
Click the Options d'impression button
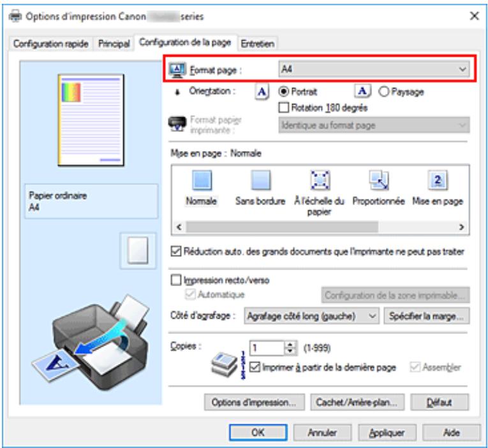coord(255,402)
